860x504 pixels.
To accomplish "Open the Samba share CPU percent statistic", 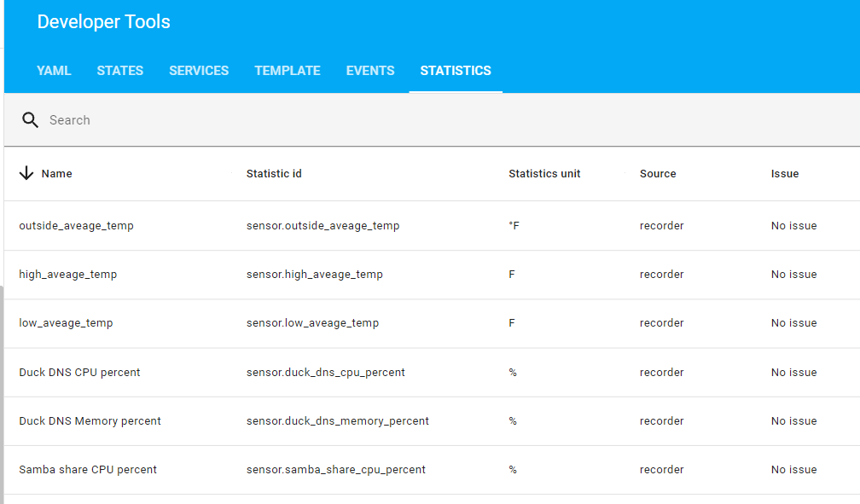I will coord(88,469).
